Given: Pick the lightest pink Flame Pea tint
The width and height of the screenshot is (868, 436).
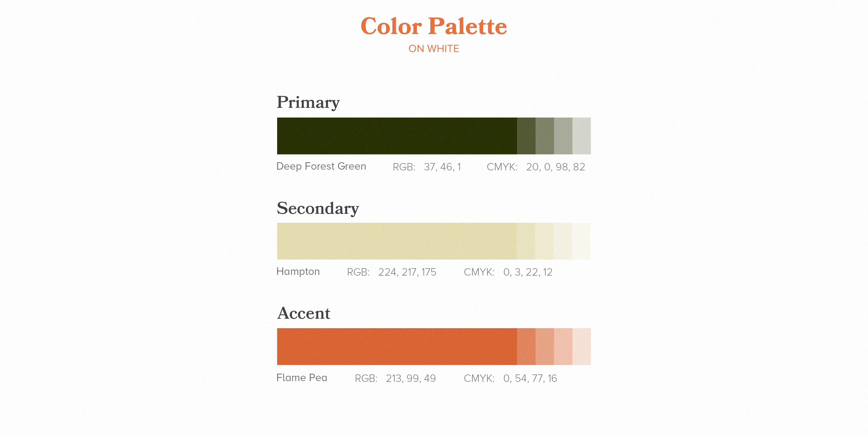Looking at the screenshot, I should (581, 346).
